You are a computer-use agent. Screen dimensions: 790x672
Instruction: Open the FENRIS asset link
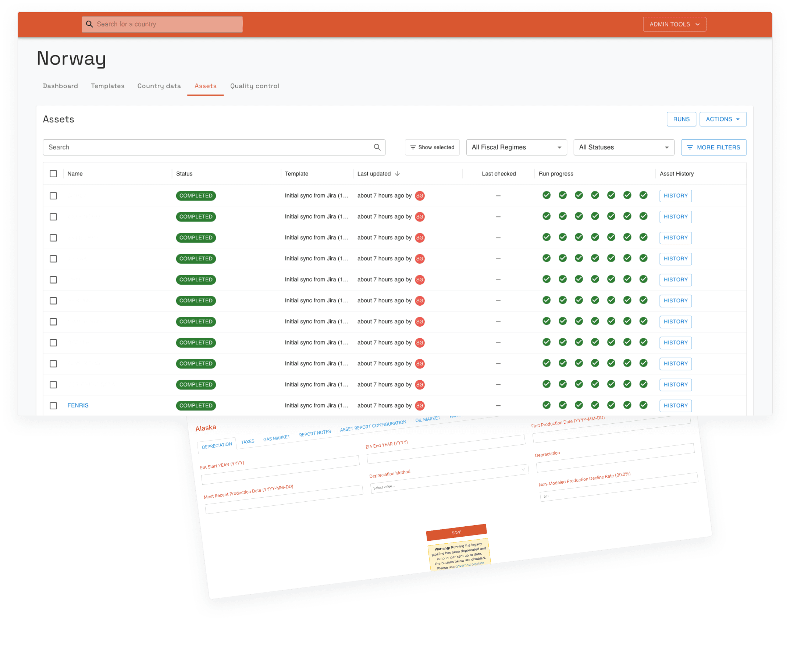click(x=78, y=406)
